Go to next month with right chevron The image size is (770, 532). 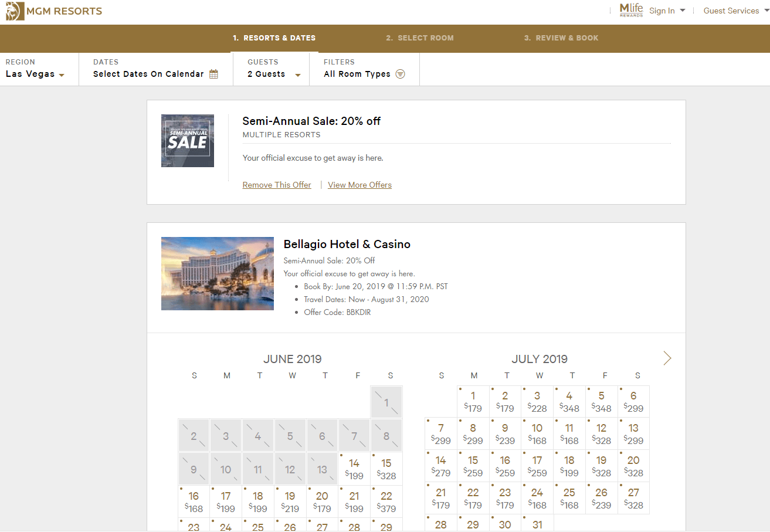coord(667,358)
